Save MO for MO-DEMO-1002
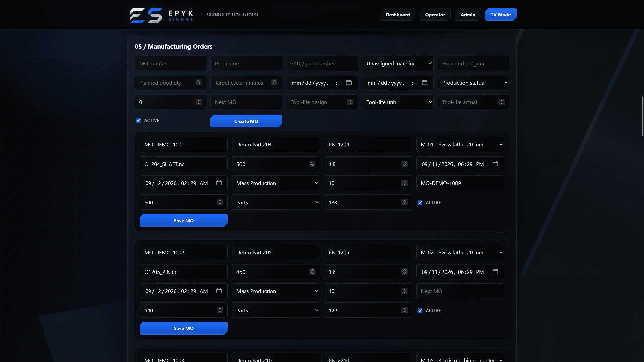The image size is (644, 362). [183, 328]
